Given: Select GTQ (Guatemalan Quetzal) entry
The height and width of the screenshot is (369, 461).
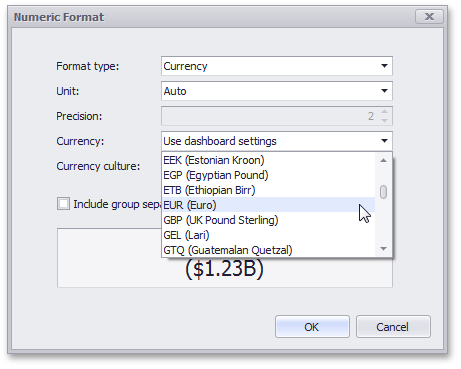Looking at the screenshot, I should coord(268,250).
